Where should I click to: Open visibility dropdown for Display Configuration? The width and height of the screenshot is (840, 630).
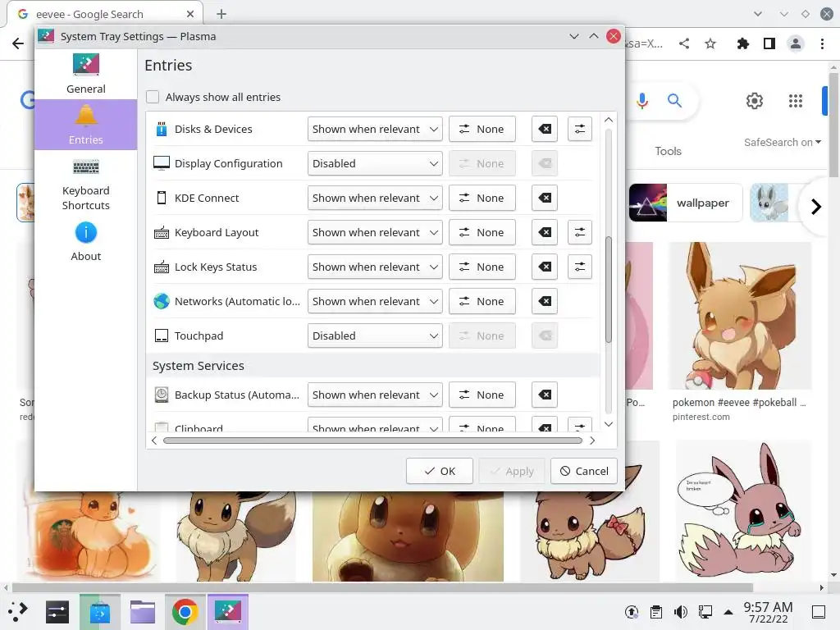(375, 163)
